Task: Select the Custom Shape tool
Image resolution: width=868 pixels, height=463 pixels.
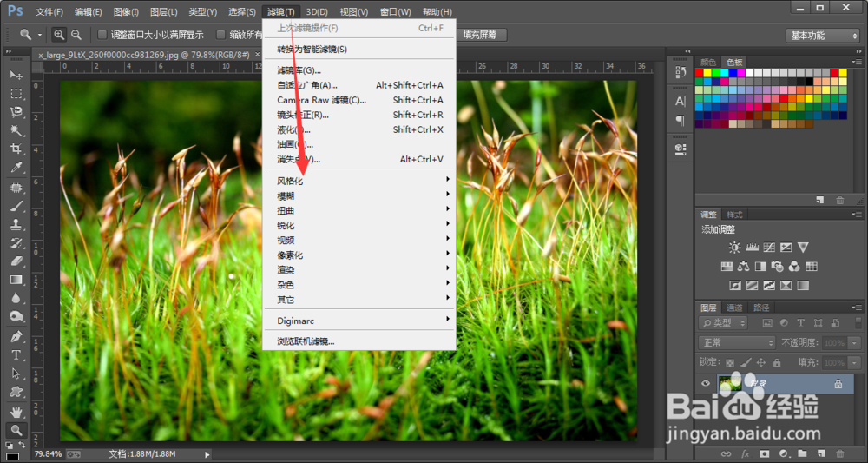Action: click(x=16, y=392)
